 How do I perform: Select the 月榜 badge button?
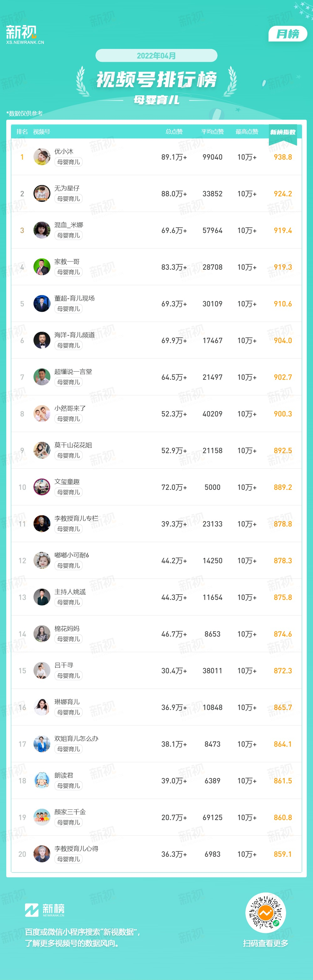(x=288, y=34)
